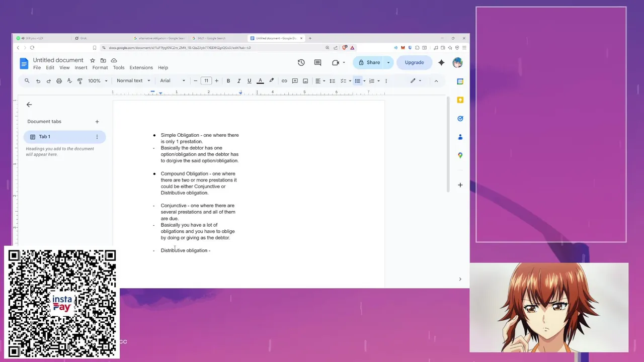Select Tab 1 in the outline
This screenshot has height=362, width=644.
(64, 137)
